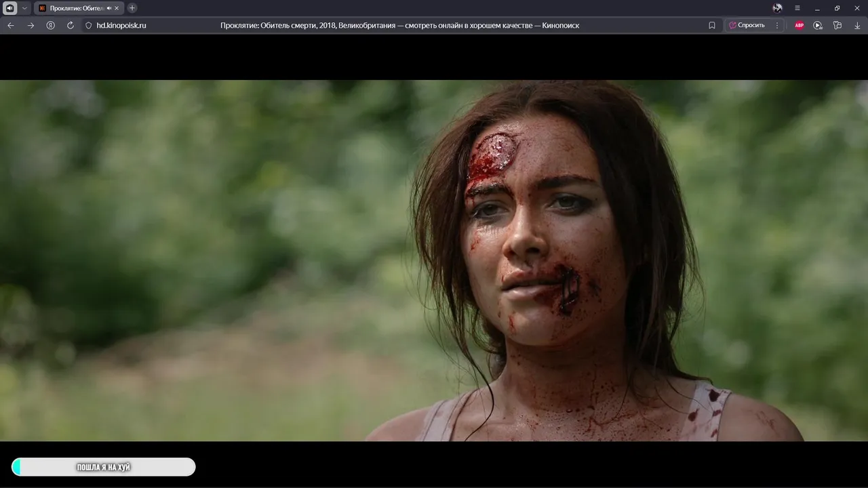Reload the current page

tap(70, 25)
